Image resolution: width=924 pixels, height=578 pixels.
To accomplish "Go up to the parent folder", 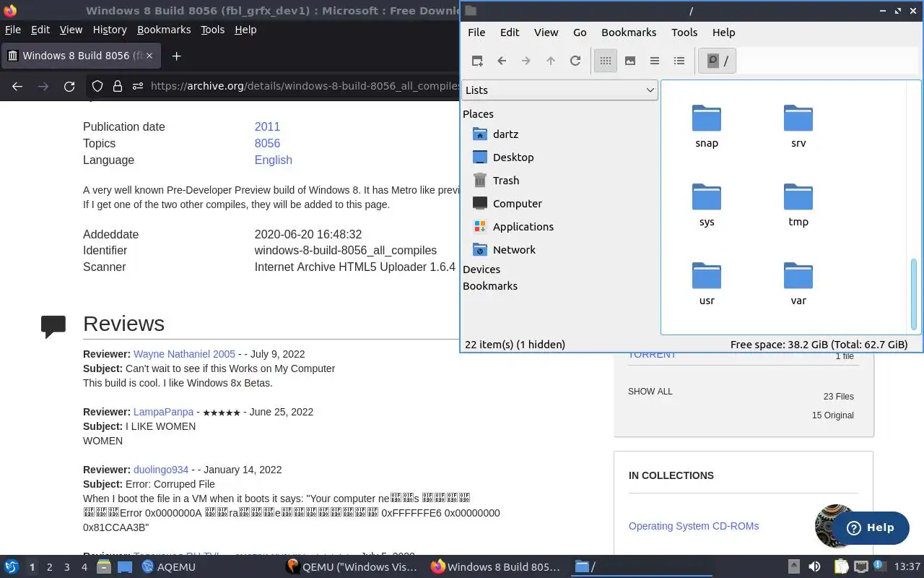I will (x=551, y=61).
